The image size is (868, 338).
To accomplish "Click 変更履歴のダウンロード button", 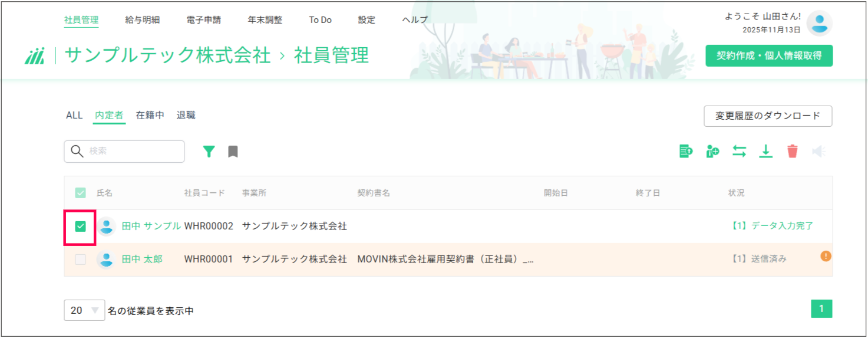I will click(x=768, y=116).
